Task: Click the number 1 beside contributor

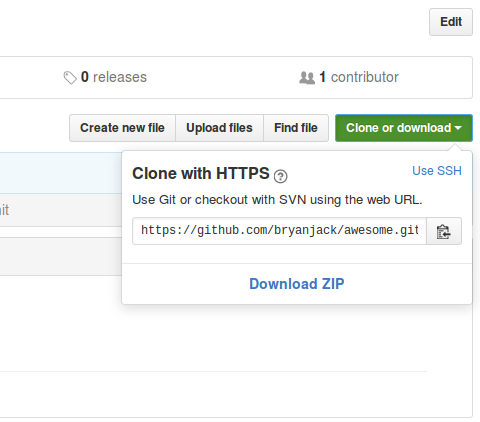Action: click(322, 77)
